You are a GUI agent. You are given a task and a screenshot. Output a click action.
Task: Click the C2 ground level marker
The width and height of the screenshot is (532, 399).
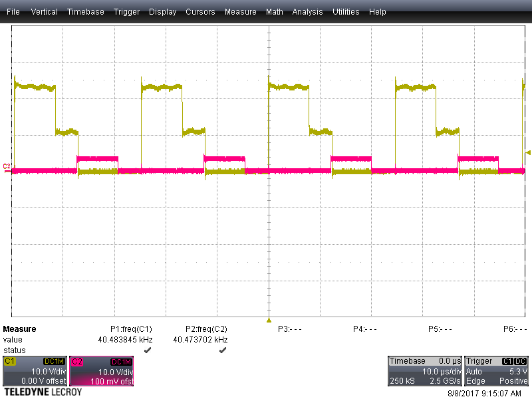pos(7,168)
